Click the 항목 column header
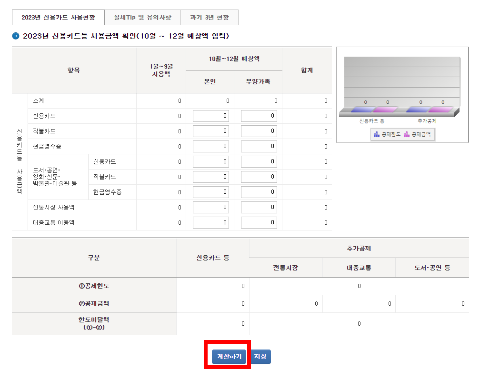 [74, 70]
